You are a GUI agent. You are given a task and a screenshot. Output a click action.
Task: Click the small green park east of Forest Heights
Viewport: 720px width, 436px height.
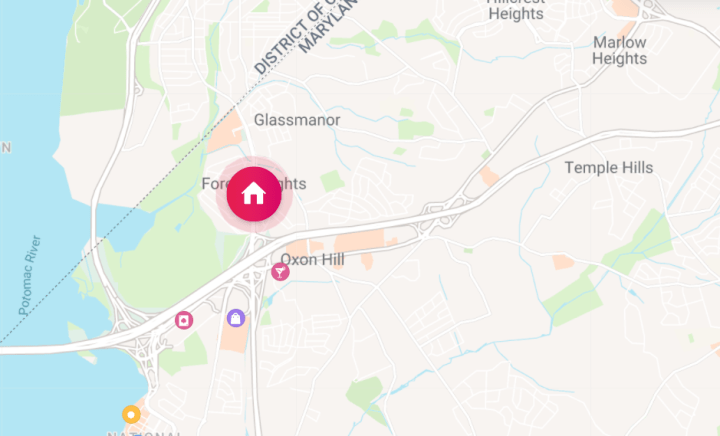[332, 181]
